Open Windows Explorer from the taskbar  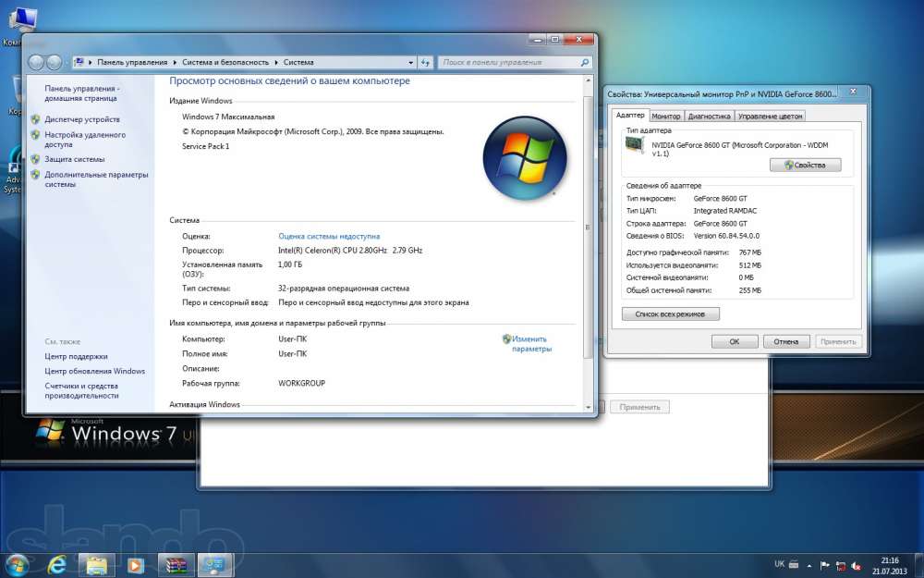pos(97,566)
